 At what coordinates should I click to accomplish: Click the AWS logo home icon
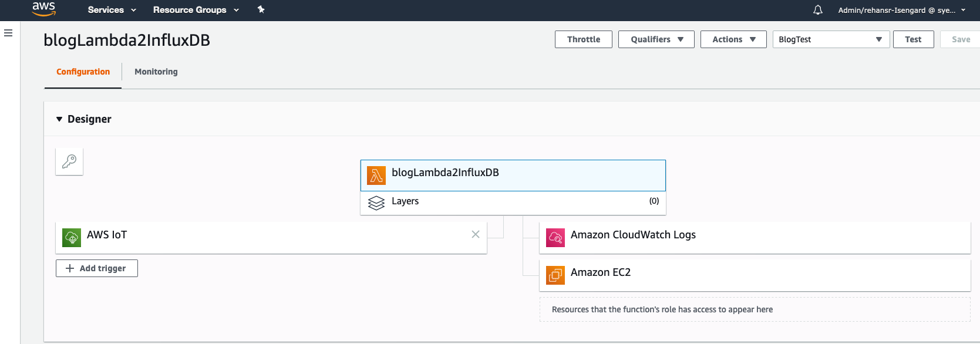43,9
